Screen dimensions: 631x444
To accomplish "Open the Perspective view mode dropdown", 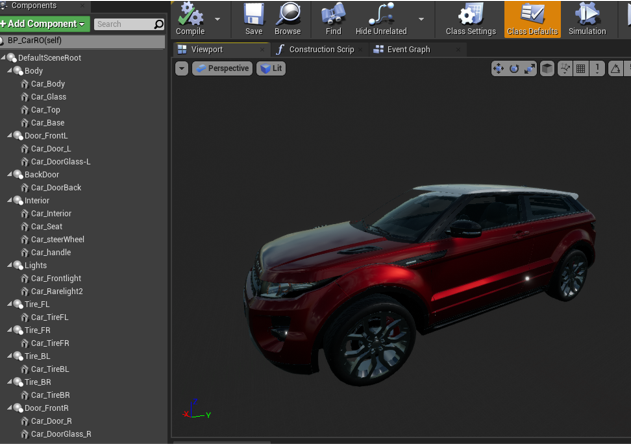I will 222,69.
